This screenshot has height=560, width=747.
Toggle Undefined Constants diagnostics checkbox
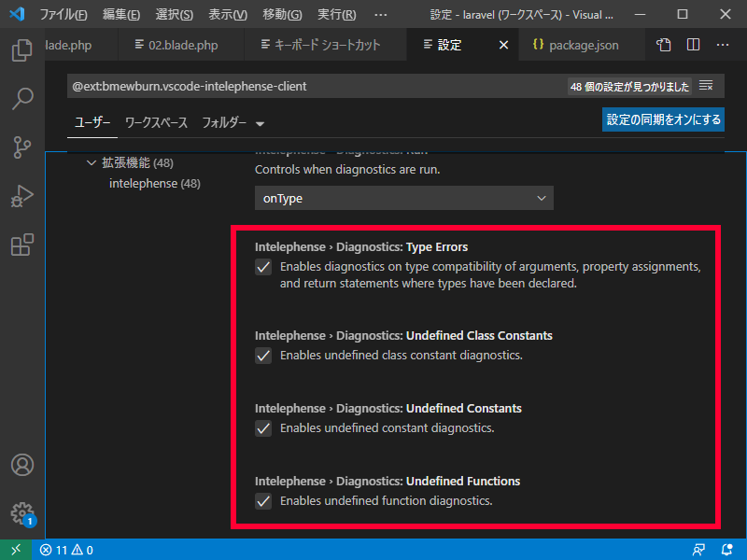pos(263,428)
